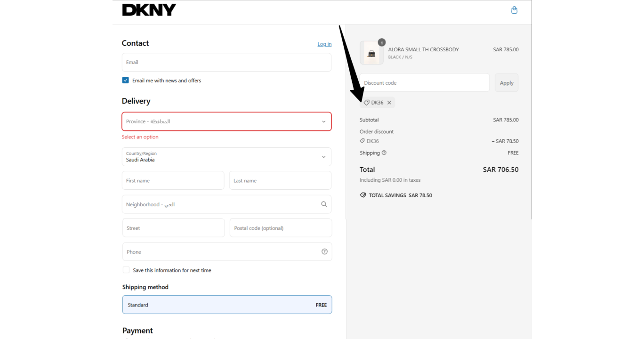The image size is (644, 339).
Task: Uncheck Email me with news and offers
Action: pos(126,81)
